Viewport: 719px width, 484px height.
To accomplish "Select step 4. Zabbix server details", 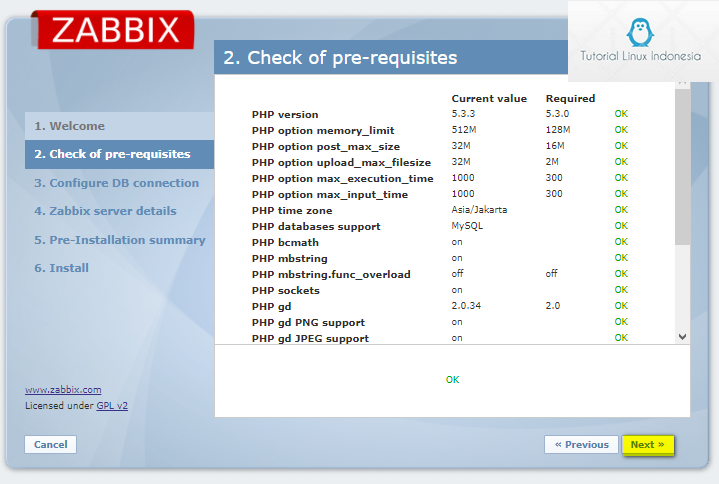I will point(105,211).
